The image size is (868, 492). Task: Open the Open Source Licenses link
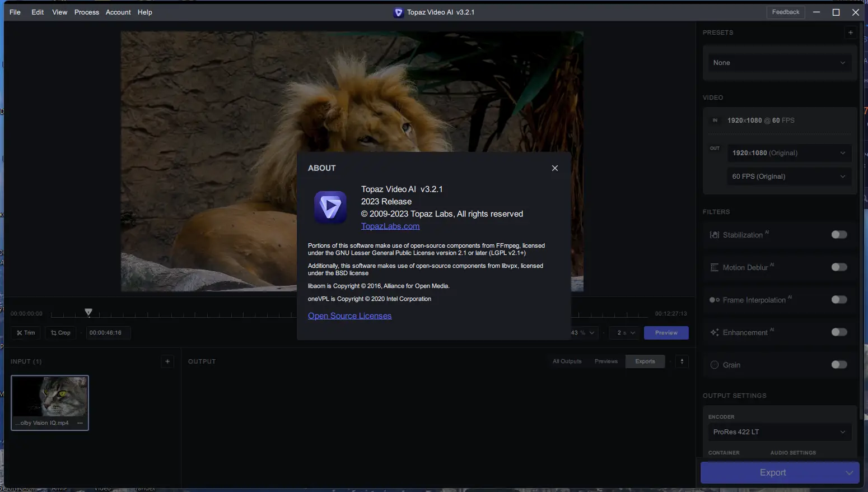[x=350, y=316]
